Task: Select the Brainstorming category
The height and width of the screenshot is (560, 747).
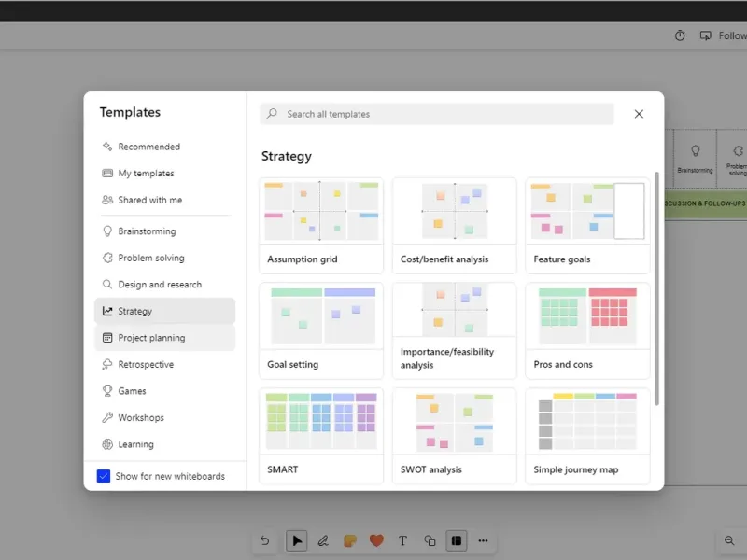Action: (165, 231)
